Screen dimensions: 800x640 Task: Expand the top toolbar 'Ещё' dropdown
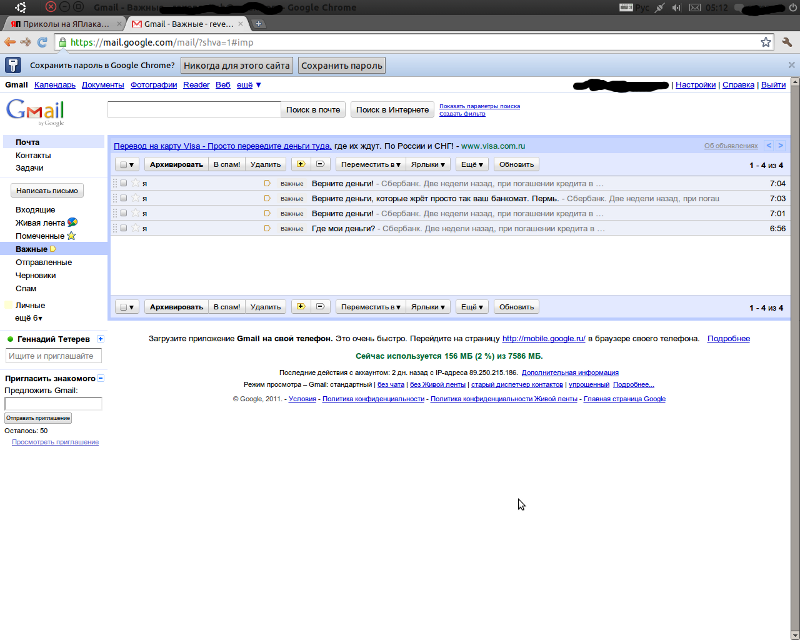(472, 164)
